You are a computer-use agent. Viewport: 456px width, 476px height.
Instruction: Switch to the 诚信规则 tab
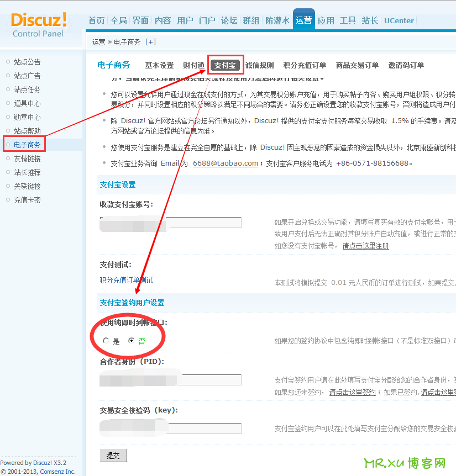pos(259,65)
